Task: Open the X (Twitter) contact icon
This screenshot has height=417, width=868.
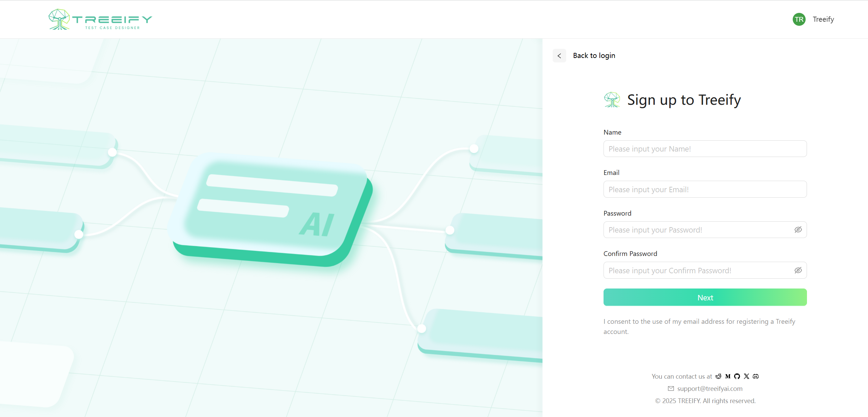Action: [746, 376]
